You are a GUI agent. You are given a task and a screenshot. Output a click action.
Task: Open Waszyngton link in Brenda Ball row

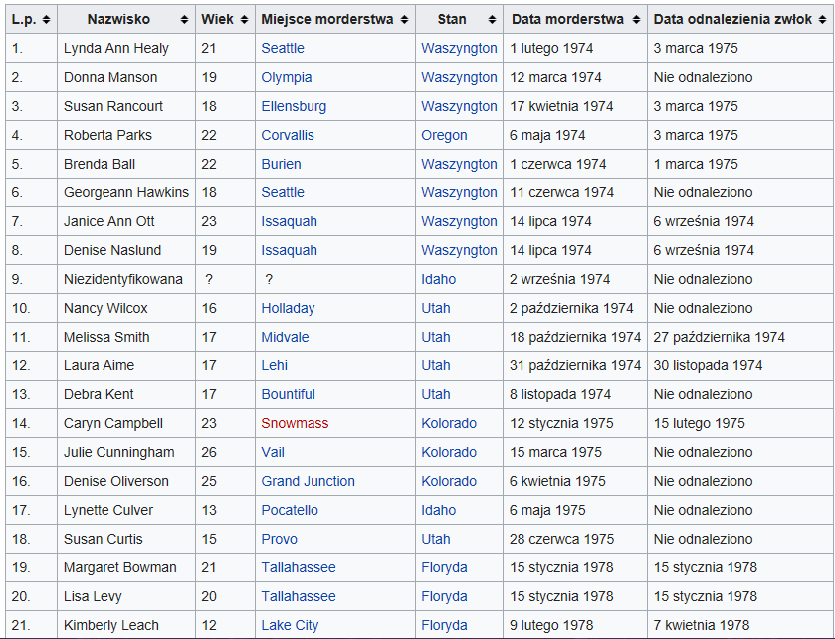(x=459, y=164)
